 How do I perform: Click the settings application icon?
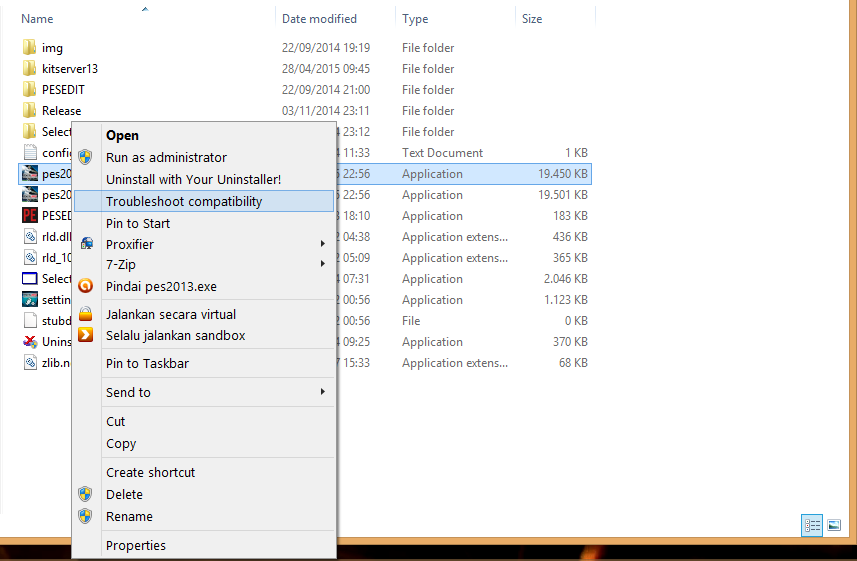tap(30, 300)
